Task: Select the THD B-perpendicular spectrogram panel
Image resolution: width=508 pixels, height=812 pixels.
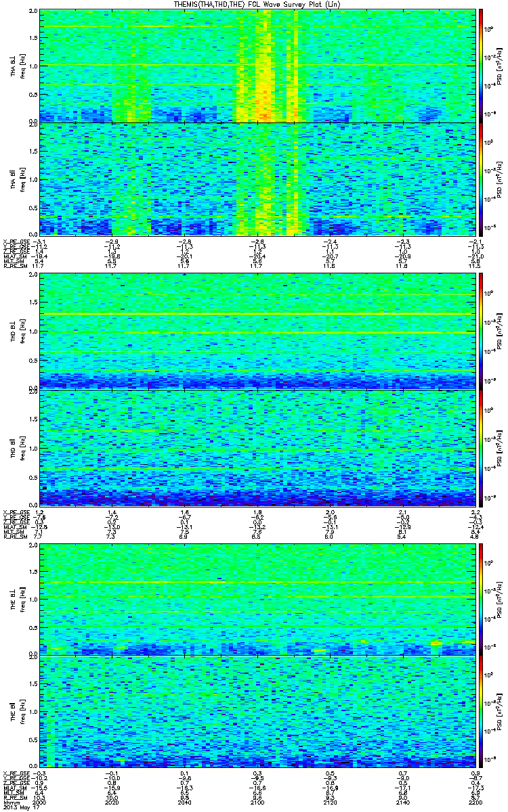Action: (x=257, y=331)
